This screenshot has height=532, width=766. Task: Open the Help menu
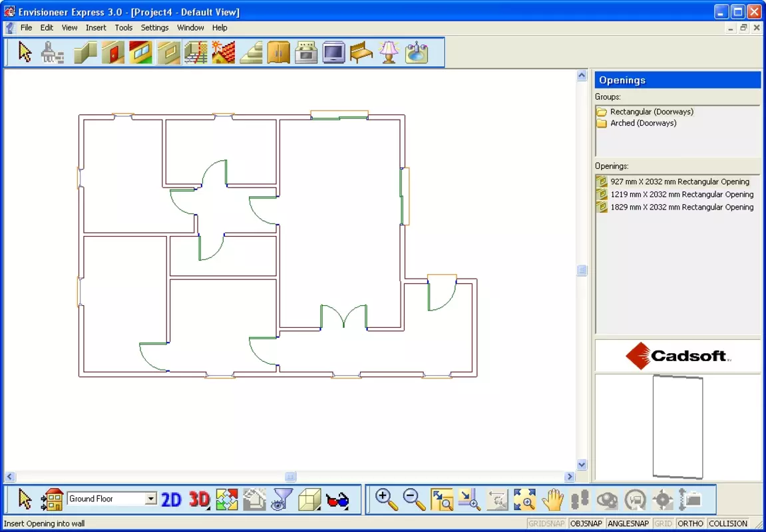click(x=220, y=28)
